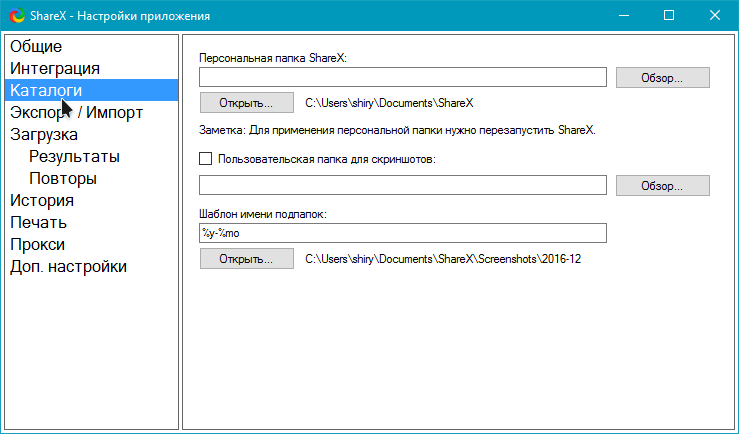This screenshot has height=434, width=739.
Task: Click the Персональная папка ShareX label
Action: [x=273, y=58]
